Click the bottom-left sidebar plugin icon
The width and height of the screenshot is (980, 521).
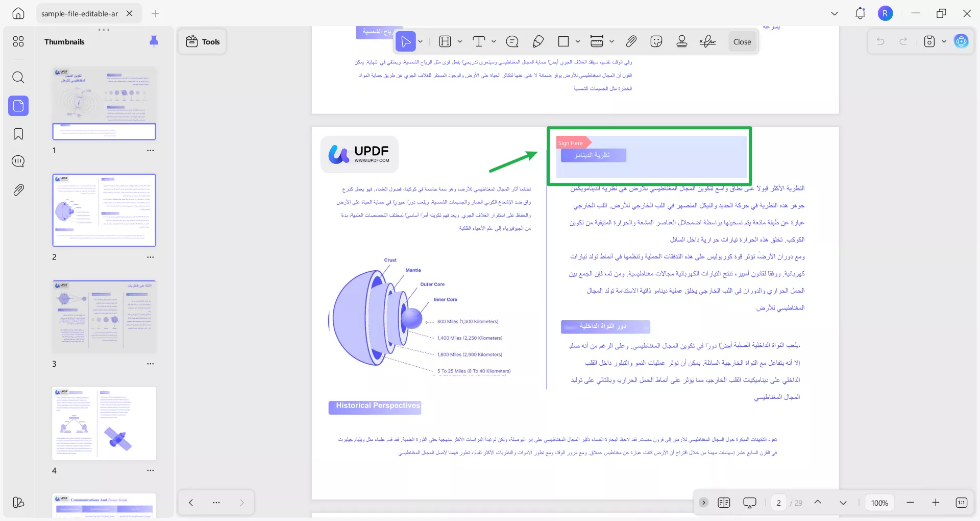point(18,503)
